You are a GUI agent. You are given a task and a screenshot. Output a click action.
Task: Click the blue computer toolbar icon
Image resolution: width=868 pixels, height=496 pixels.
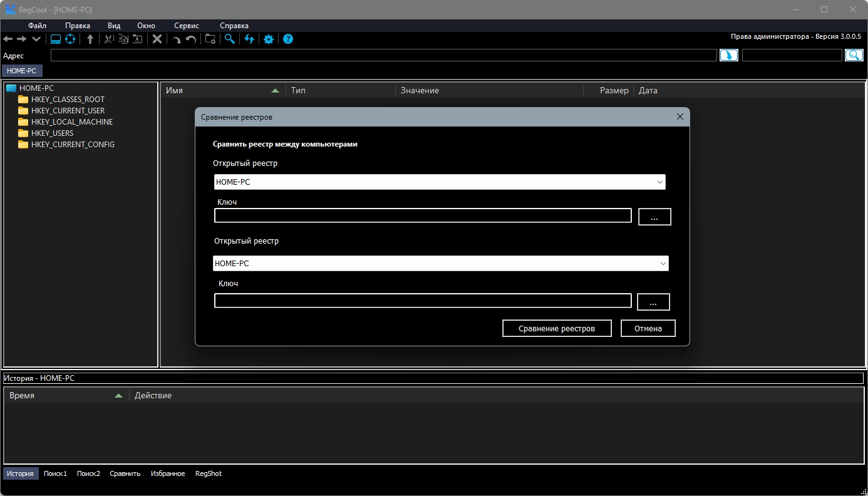pos(56,39)
